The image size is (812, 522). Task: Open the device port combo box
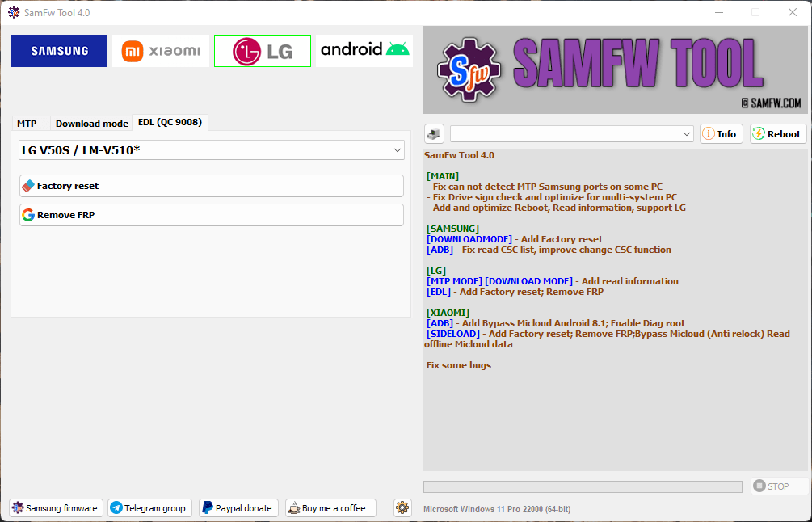(x=572, y=134)
